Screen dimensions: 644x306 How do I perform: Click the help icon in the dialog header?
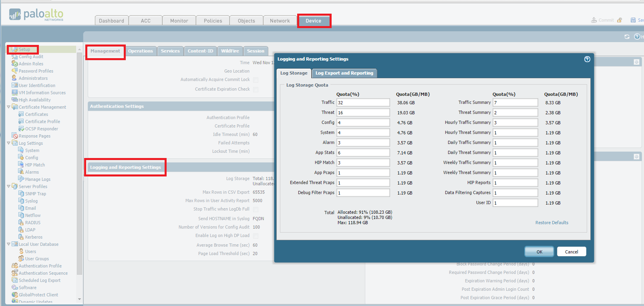coord(587,59)
